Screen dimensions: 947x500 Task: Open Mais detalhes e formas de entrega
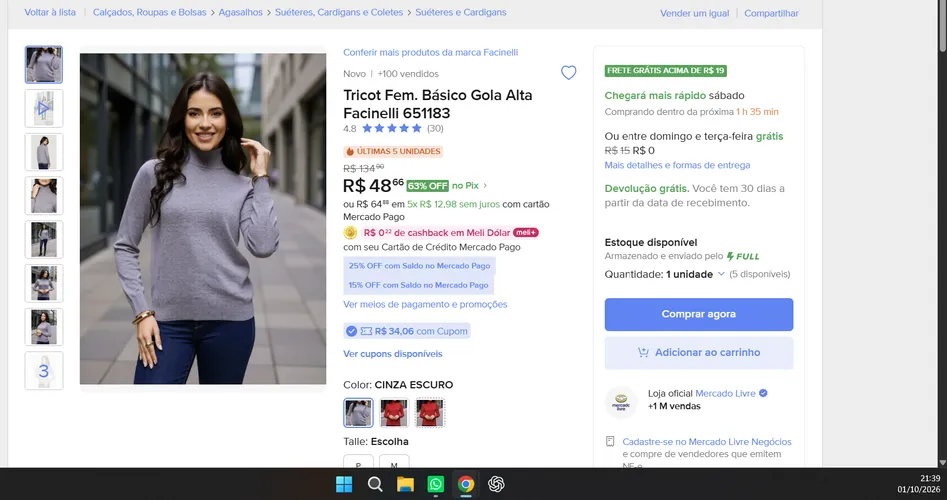coord(677,165)
